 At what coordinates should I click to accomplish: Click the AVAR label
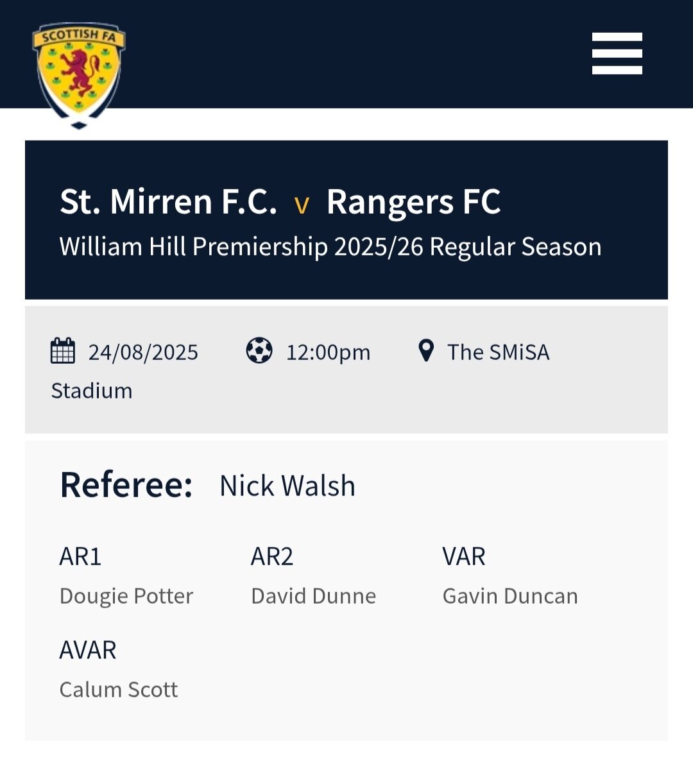pos(88,650)
